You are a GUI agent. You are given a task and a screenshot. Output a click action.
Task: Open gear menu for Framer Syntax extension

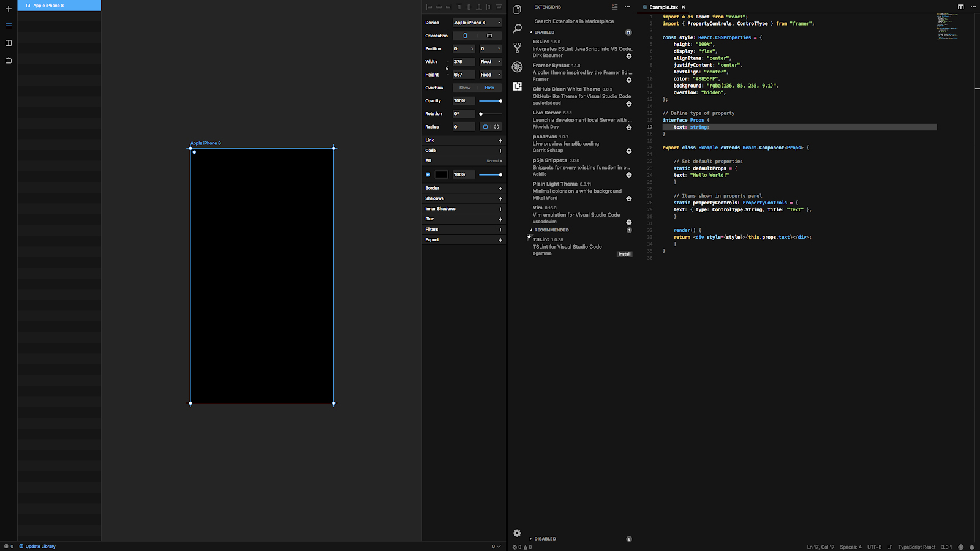628,80
